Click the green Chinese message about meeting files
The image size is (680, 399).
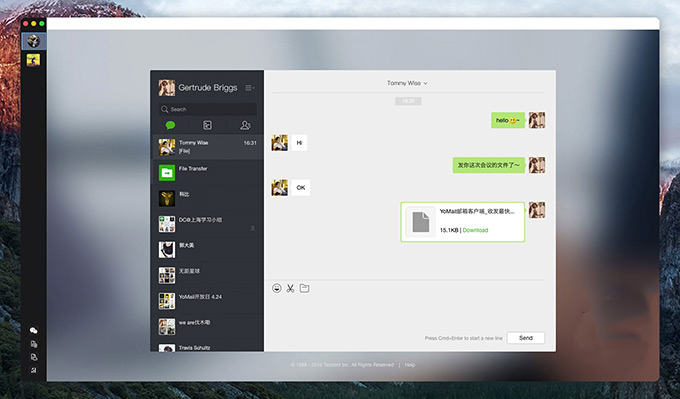[x=489, y=165]
